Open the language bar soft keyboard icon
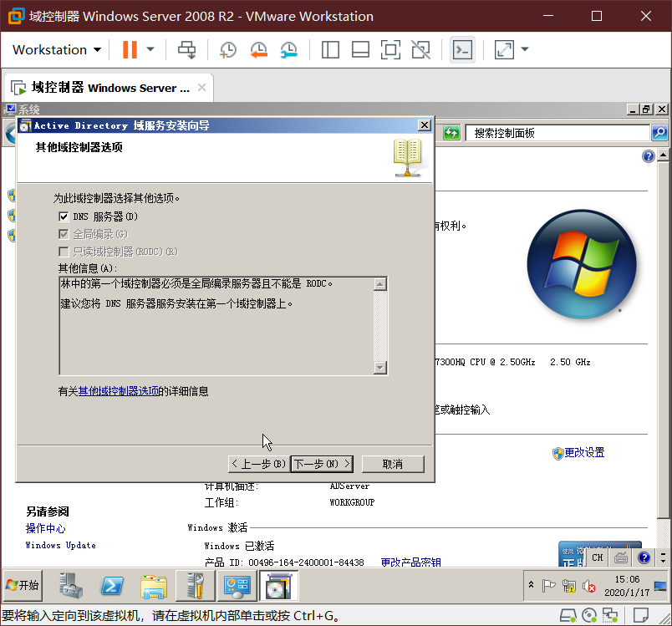672x626 pixels. coord(620,557)
